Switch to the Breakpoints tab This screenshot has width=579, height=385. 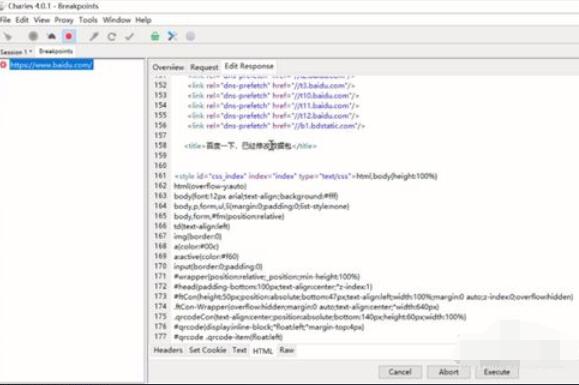click(56, 51)
